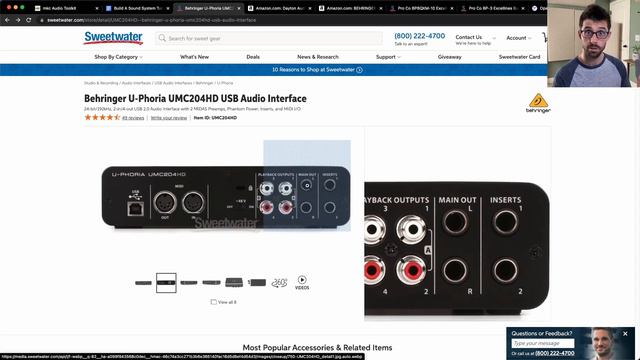Viewport: 640px width, 360px height.
Task: Play the product videos
Action: pos(302,282)
